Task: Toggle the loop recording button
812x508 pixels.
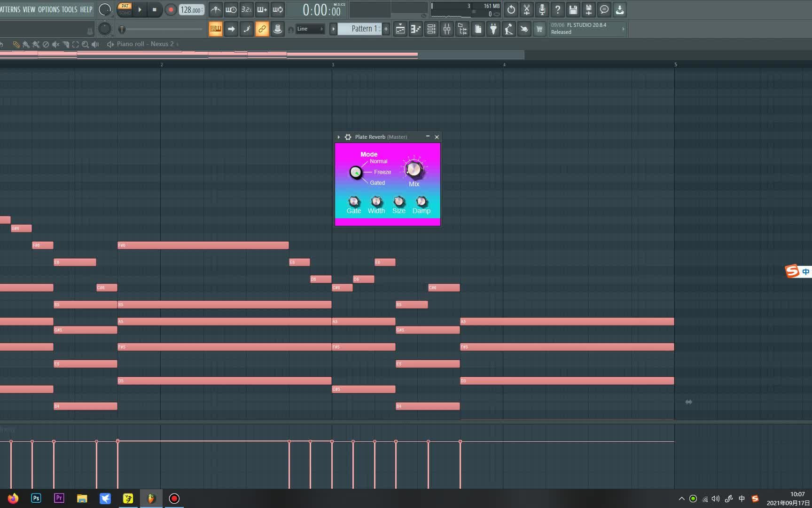Action: [278, 9]
